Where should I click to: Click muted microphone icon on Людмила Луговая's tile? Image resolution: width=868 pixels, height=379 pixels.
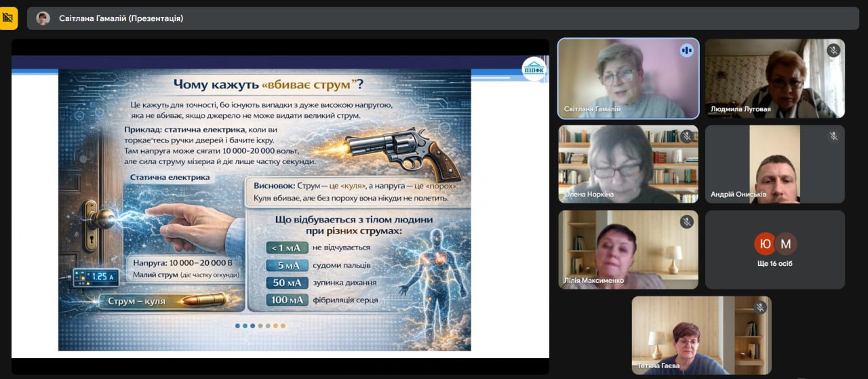(x=833, y=50)
